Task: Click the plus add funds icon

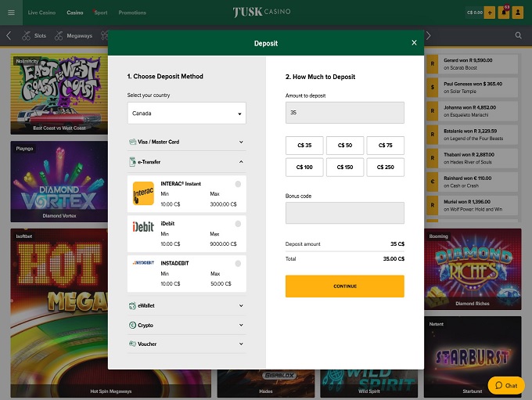Action: 490,13
